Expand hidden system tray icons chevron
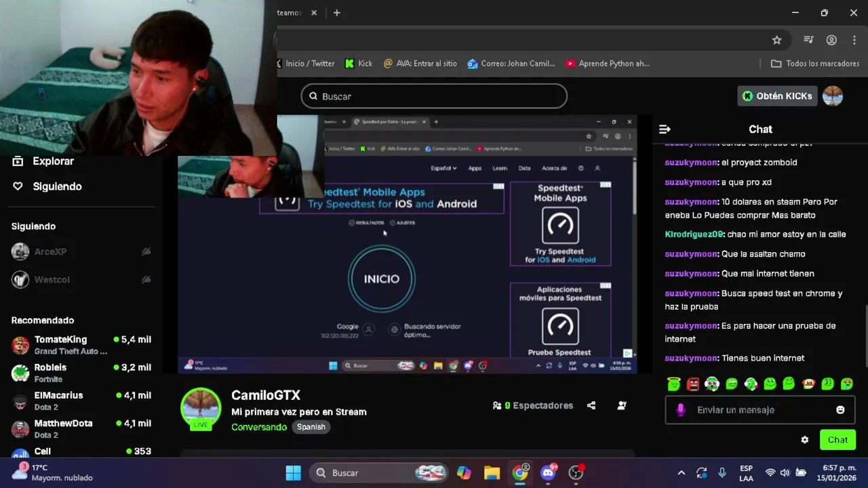This screenshot has width=868, height=488. [x=682, y=472]
